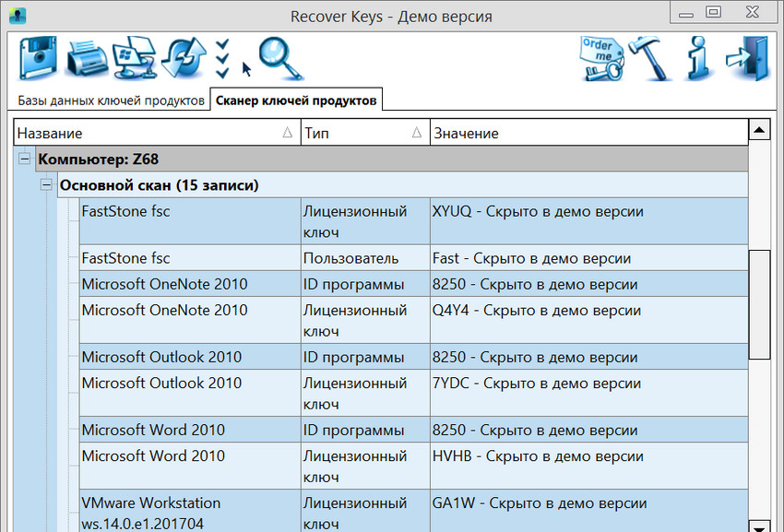The height and width of the screenshot is (532, 784).
Task: Click the floppy disk Save icon
Action: tap(39, 59)
